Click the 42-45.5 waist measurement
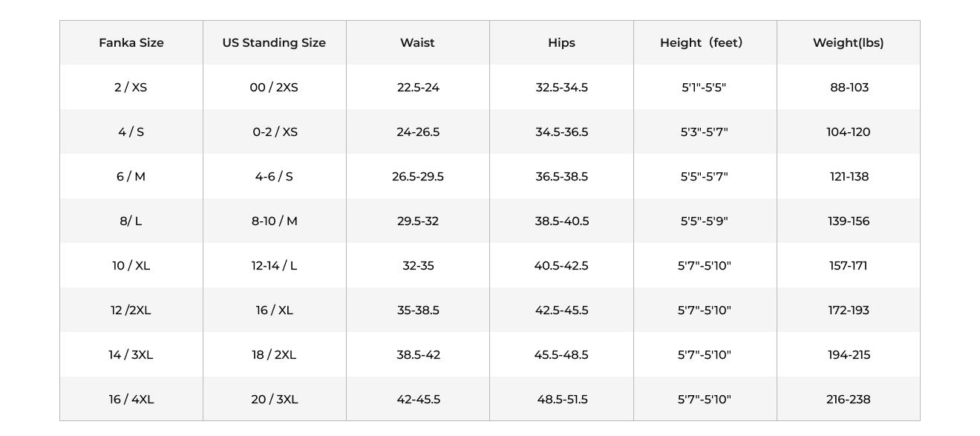Viewport: 980px width, 436px height. [x=418, y=400]
